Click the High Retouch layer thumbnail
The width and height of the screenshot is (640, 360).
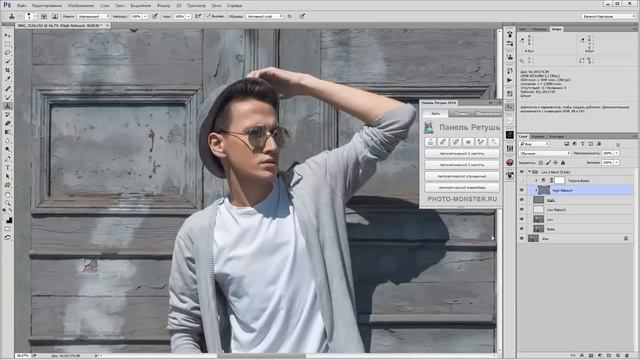coord(544,190)
